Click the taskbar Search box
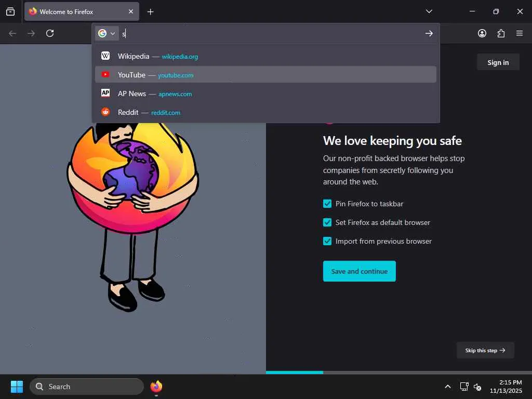 pos(87,387)
